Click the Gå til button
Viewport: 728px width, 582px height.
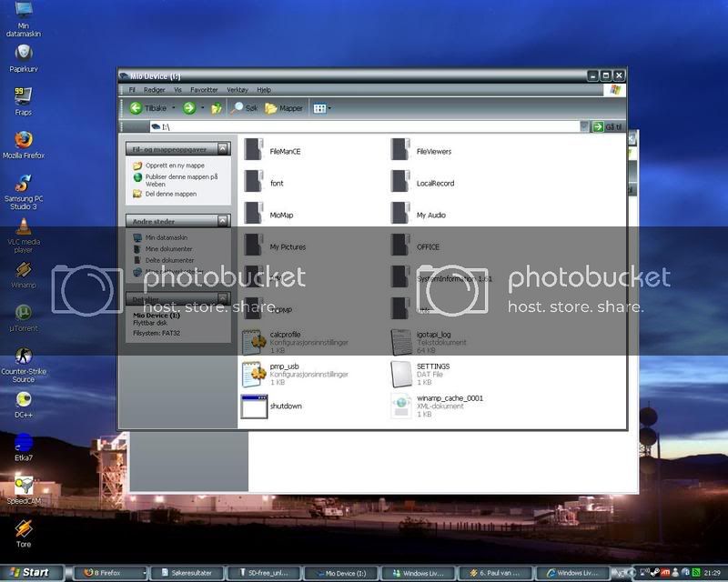click(608, 126)
